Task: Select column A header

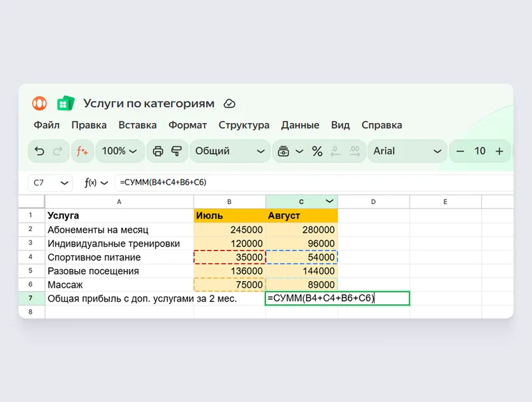Action: click(x=119, y=202)
